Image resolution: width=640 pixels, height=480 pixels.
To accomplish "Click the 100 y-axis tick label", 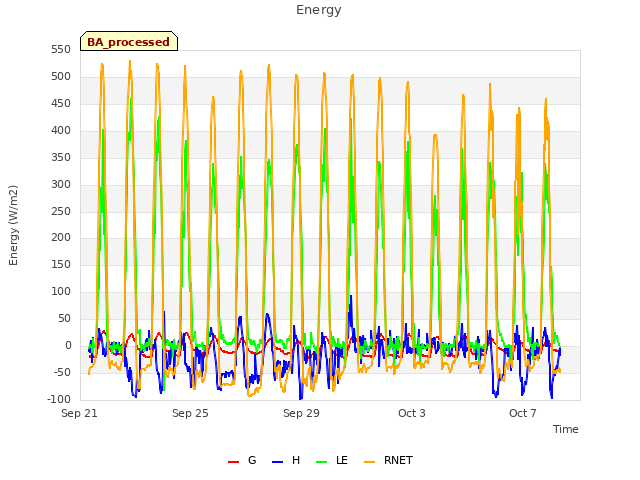I will coord(61,291).
